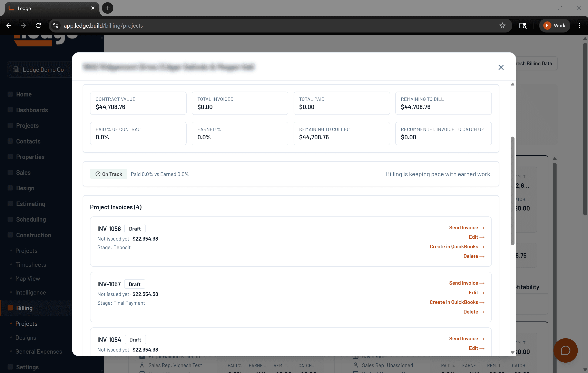
Task: Click the On Track status badge
Action: tap(109, 174)
